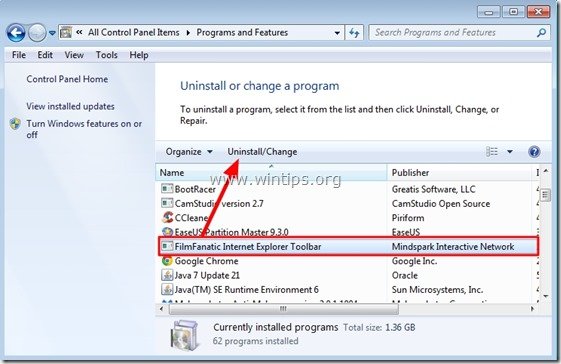Select the BootRacer entry
The height and width of the screenshot is (364, 561).
click(195, 189)
